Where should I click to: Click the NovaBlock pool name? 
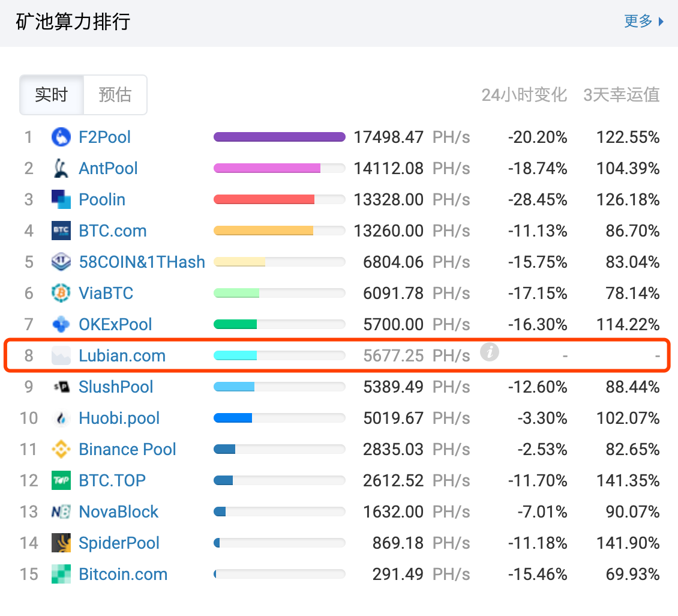[x=118, y=512]
